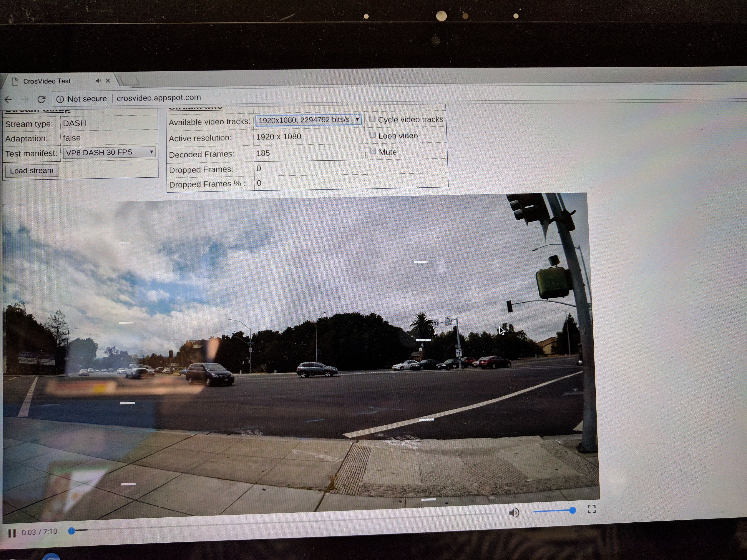Enable Cycle video tracks checkbox
747x560 pixels.
372,119
